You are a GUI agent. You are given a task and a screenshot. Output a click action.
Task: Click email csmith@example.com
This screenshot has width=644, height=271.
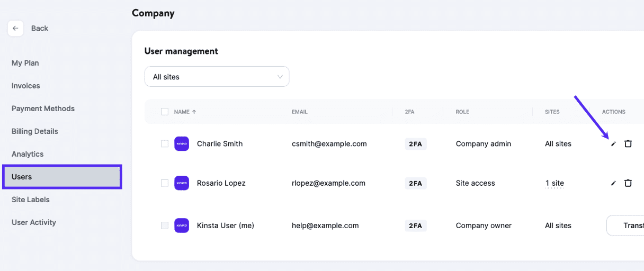pyautogui.click(x=329, y=143)
